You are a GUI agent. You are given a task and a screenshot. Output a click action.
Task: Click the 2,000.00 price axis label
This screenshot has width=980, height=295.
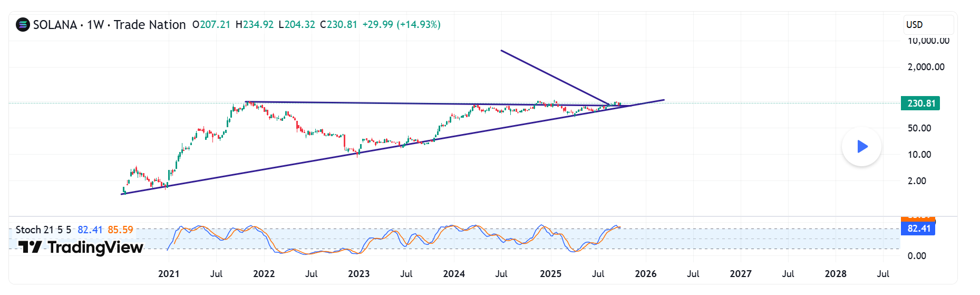tap(926, 67)
